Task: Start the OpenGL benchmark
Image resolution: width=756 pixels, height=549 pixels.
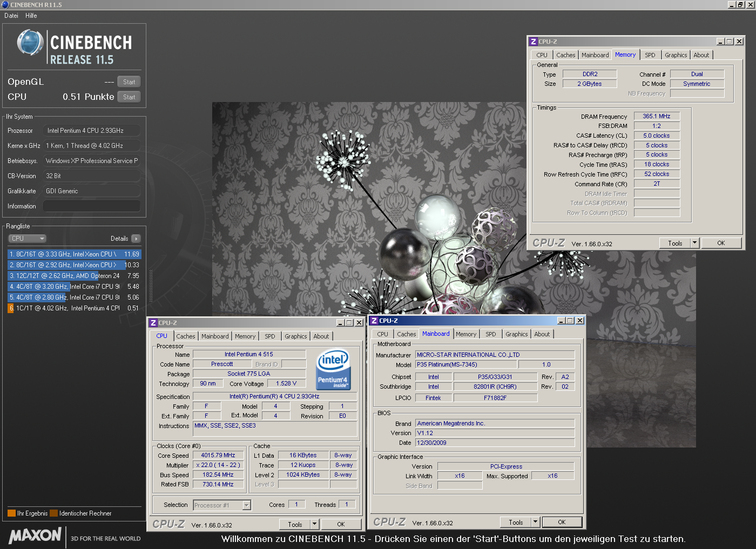Action: click(129, 82)
